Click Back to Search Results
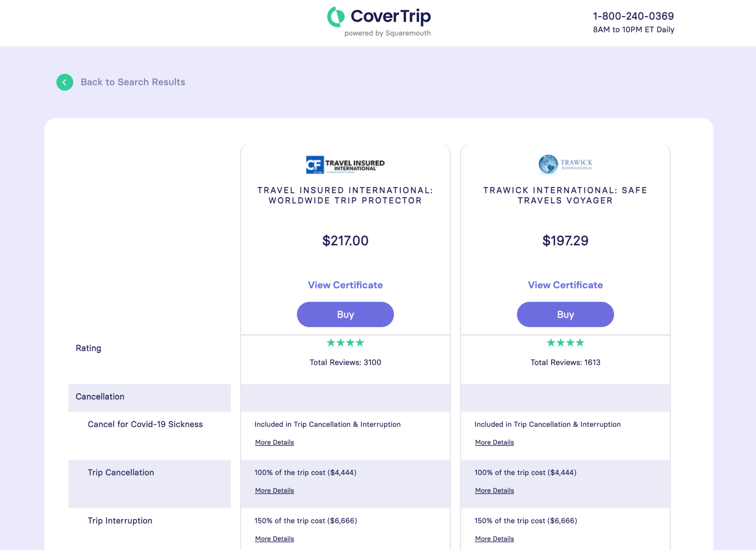The height and width of the screenshot is (550, 756). pyautogui.click(x=133, y=82)
